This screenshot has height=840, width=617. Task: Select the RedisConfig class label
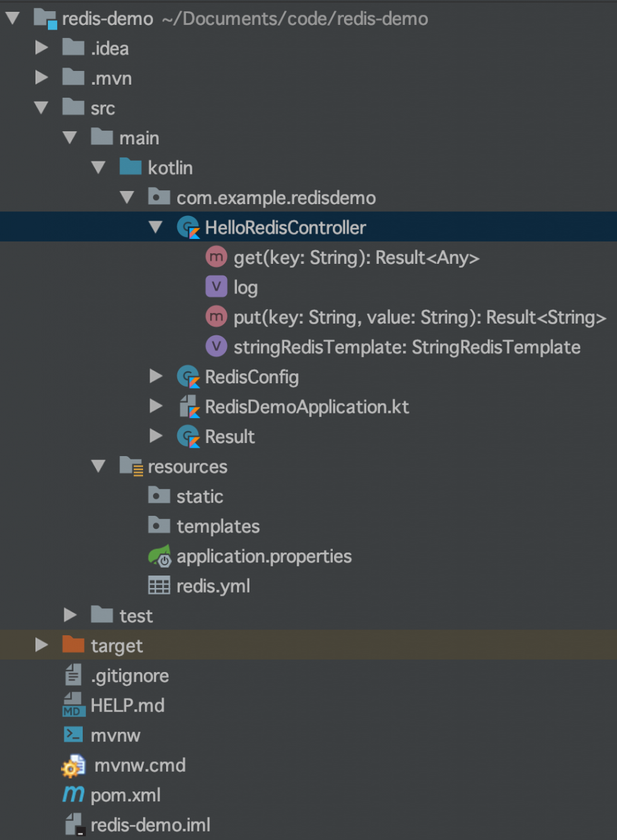[x=252, y=377]
